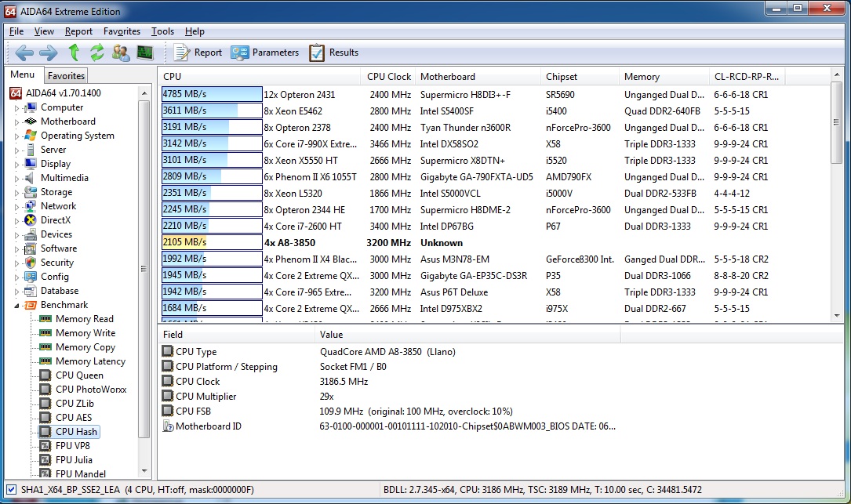The image size is (851, 504).
Task: Expand the Motherboard tree node
Action: pyautogui.click(x=16, y=122)
